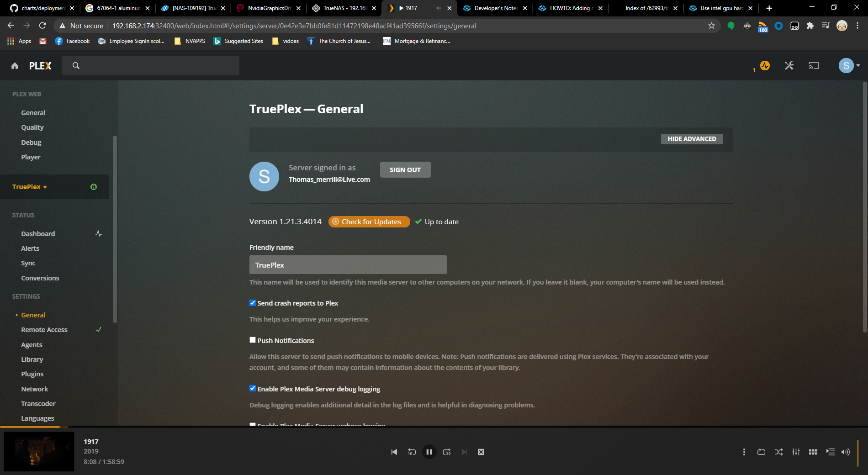The height and width of the screenshot is (475, 868).
Task: Stop playback with the X button
Action: (481, 452)
